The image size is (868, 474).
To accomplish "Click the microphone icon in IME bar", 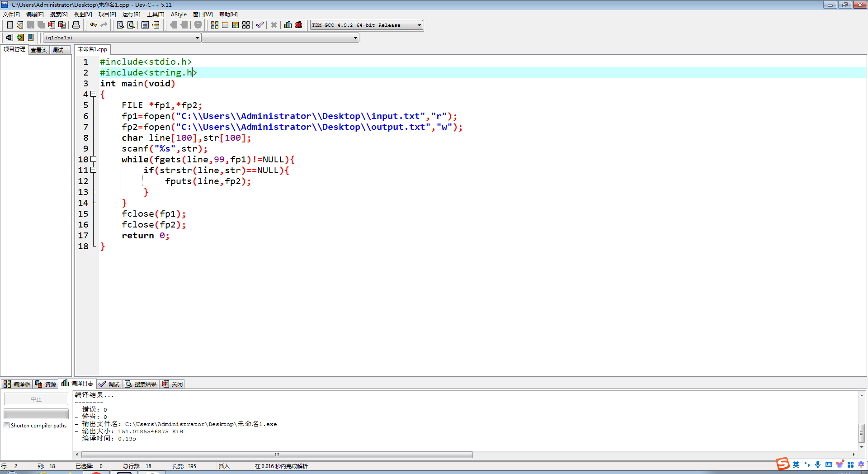I will [818, 465].
